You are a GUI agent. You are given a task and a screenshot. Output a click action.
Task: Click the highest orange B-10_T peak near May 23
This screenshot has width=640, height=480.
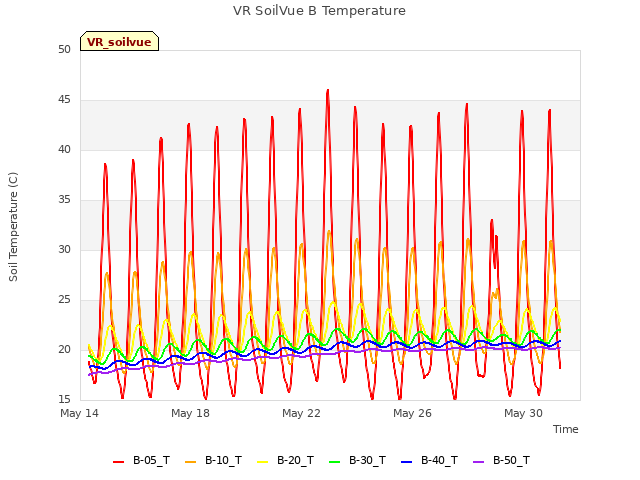[x=329, y=231]
